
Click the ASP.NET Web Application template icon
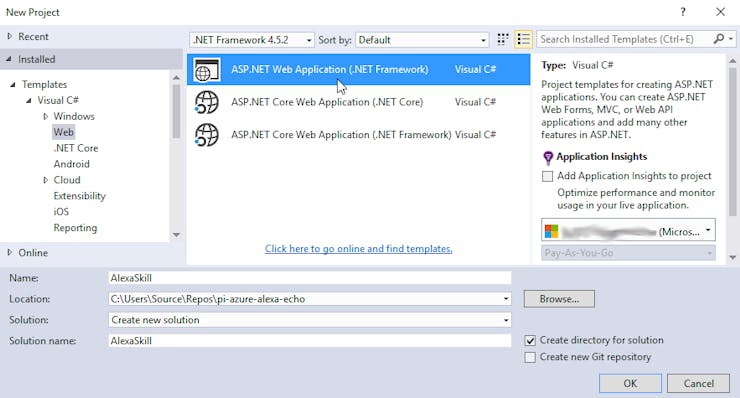[x=207, y=70]
